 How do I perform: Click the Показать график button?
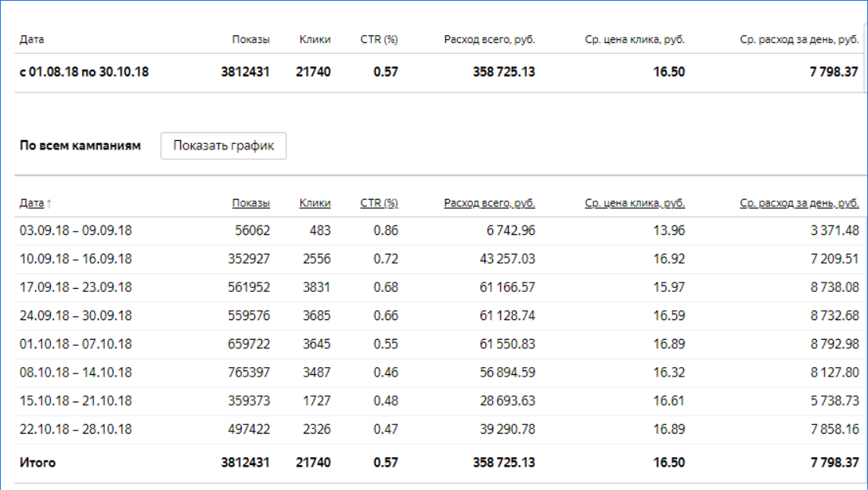click(223, 146)
